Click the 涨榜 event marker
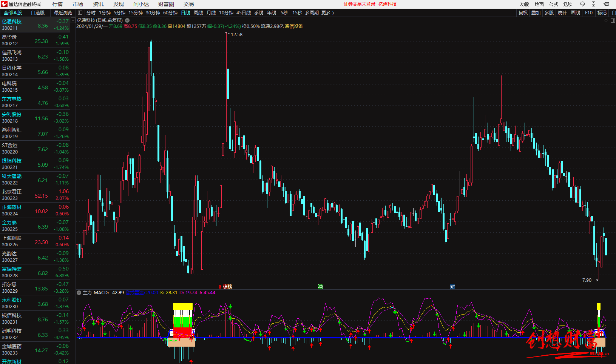616x364 pixels. 227,287
